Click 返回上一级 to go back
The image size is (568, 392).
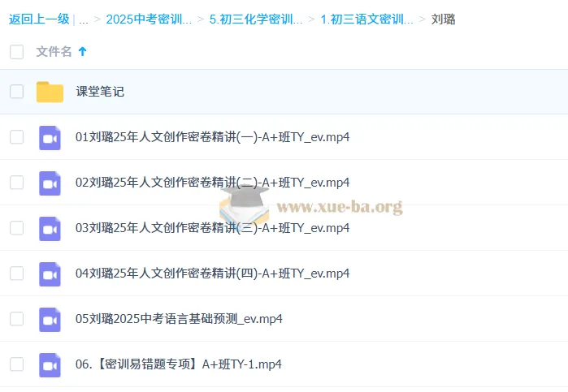click(39, 19)
